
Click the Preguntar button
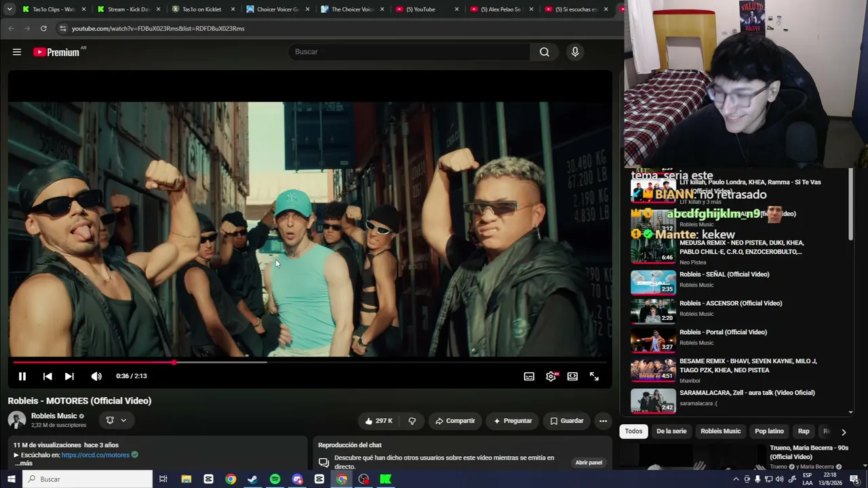coord(513,421)
